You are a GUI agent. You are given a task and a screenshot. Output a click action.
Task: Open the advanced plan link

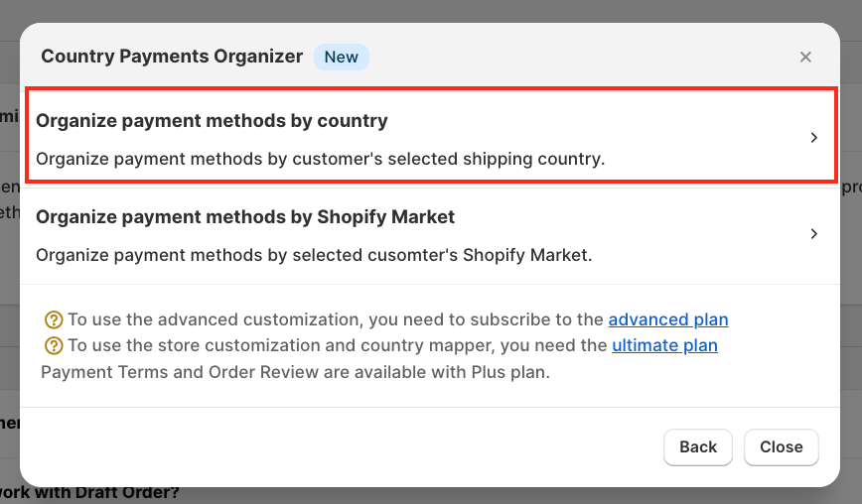point(668,319)
